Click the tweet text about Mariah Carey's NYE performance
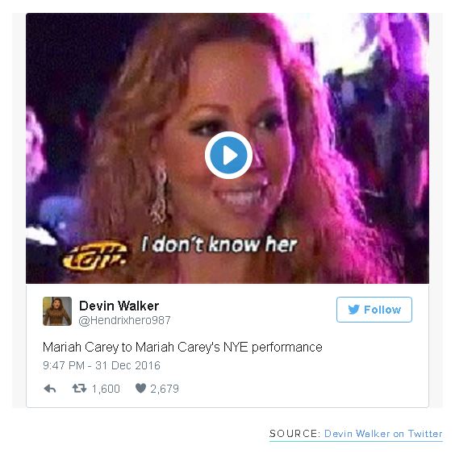Viewport: 476px width, 458px height. 182,347
